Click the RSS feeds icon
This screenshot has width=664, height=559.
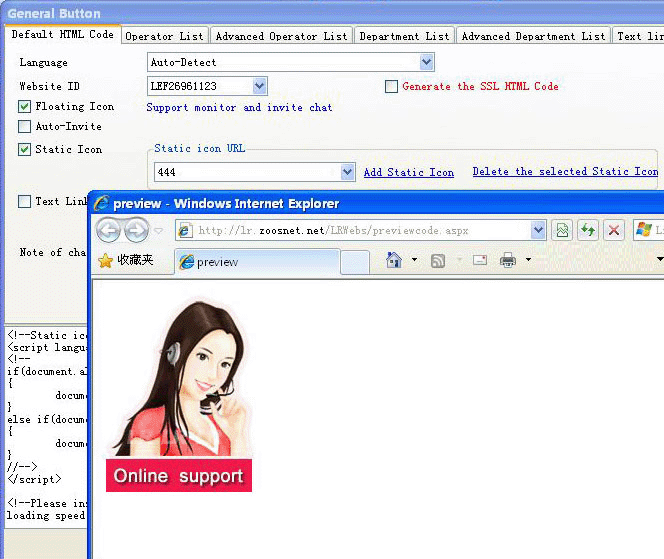(437, 260)
